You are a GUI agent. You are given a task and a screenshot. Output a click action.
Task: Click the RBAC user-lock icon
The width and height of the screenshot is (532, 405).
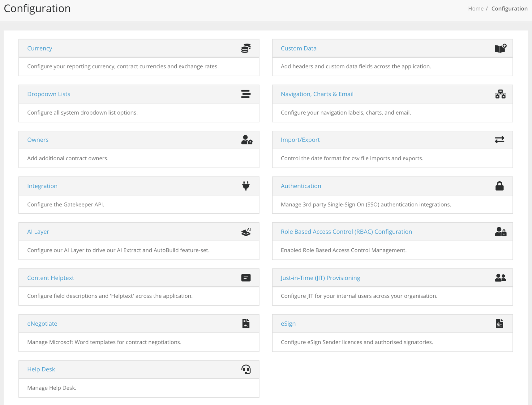pyautogui.click(x=500, y=232)
